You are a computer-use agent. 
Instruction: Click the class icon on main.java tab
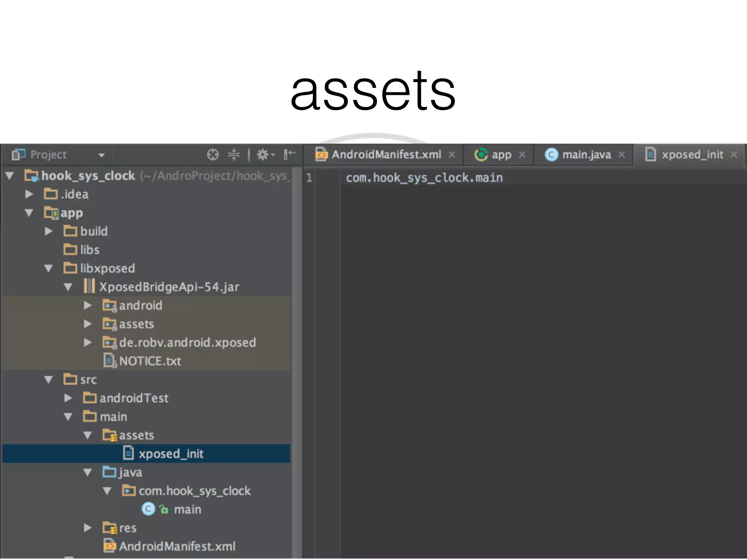(551, 155)
